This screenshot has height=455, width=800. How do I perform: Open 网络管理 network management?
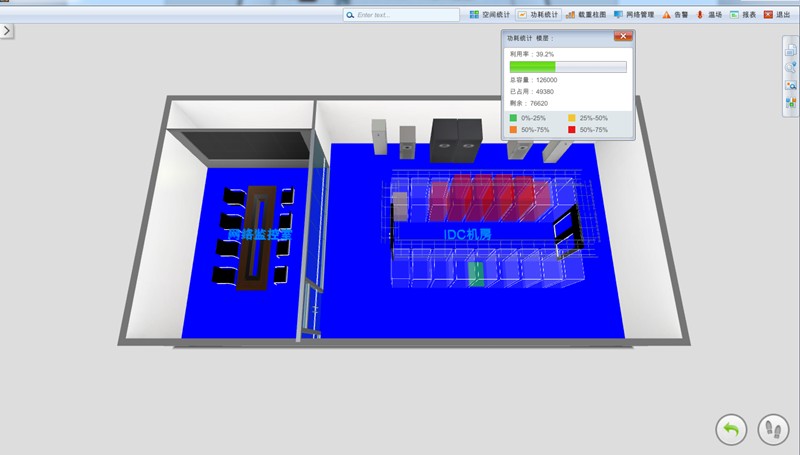click(634, 15)
